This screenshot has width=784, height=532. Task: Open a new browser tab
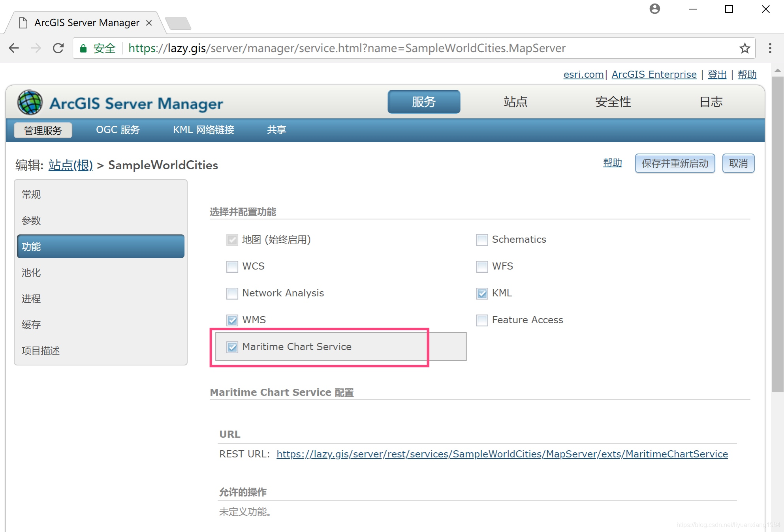(x=178, y=23)
